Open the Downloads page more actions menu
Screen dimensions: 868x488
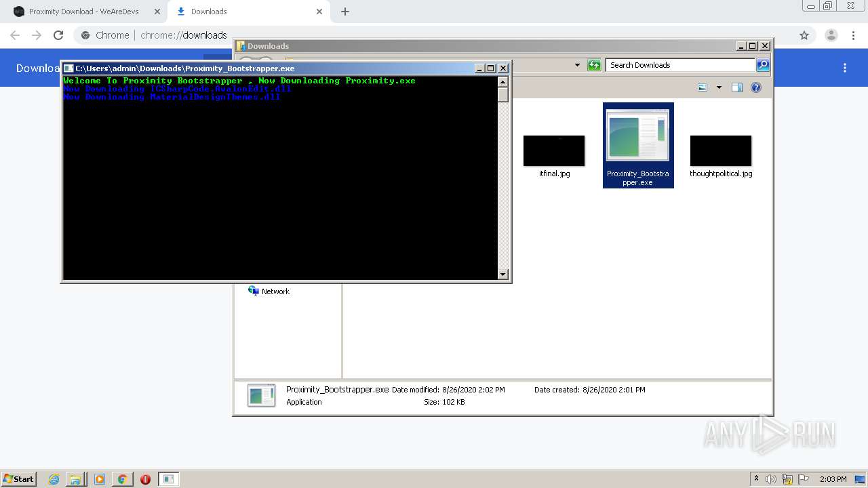click(845, 68)
